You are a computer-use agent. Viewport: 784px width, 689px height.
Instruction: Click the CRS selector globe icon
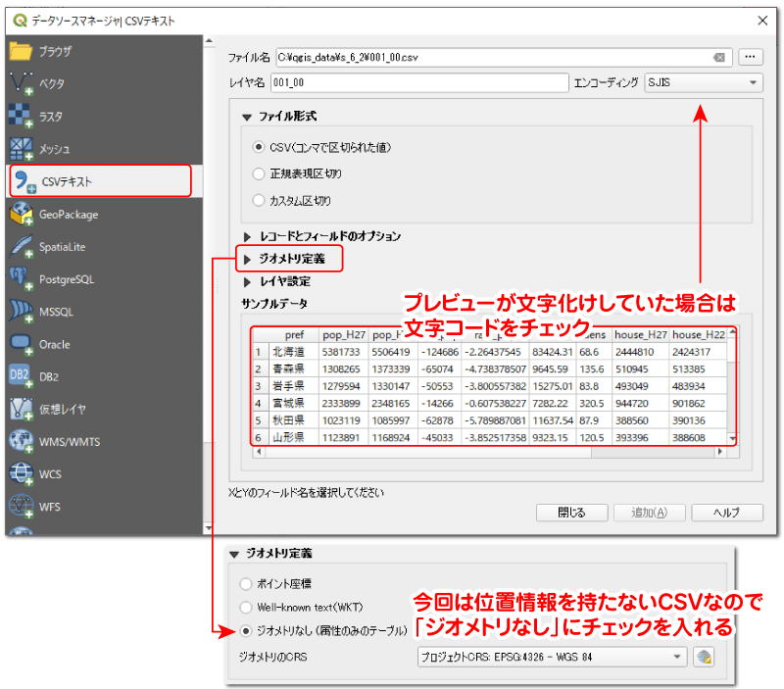[x=704, y=657]
